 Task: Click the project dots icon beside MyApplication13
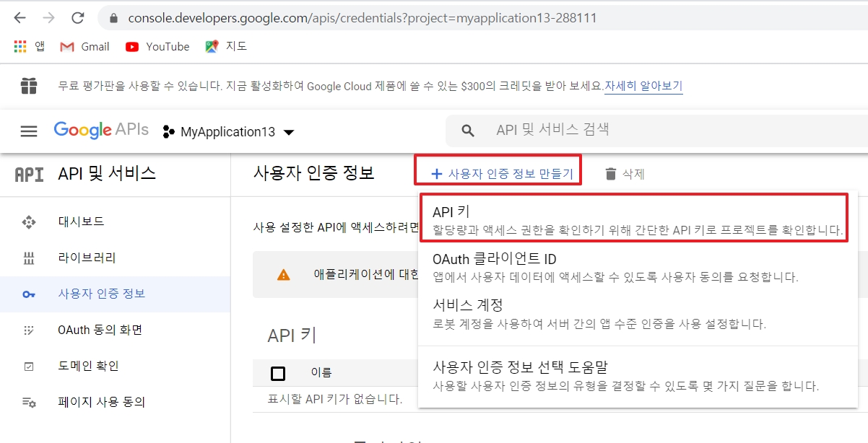(169, 132)
